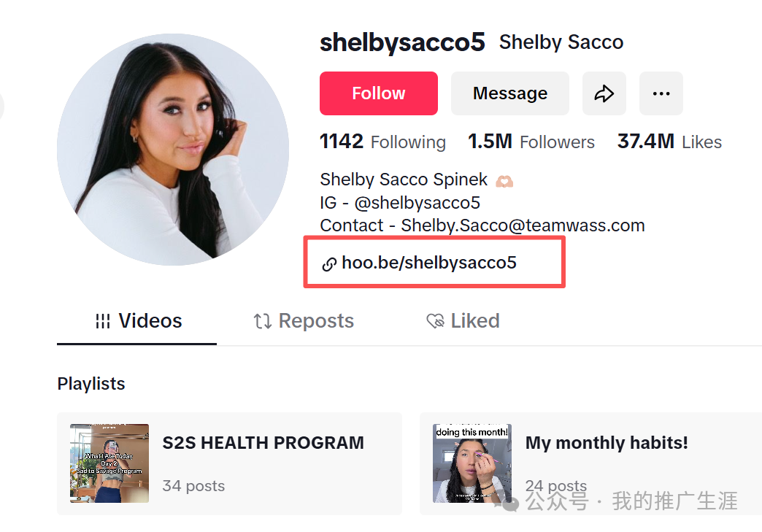Click the Videos grid icon
The width and height of the screenshot is (762, 532).
pos(102,321)
